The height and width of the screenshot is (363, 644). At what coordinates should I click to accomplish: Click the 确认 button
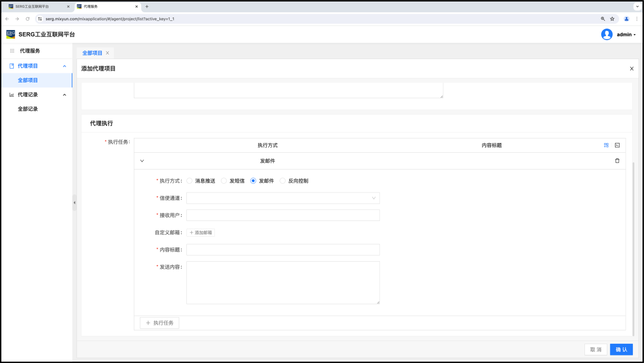621,349
